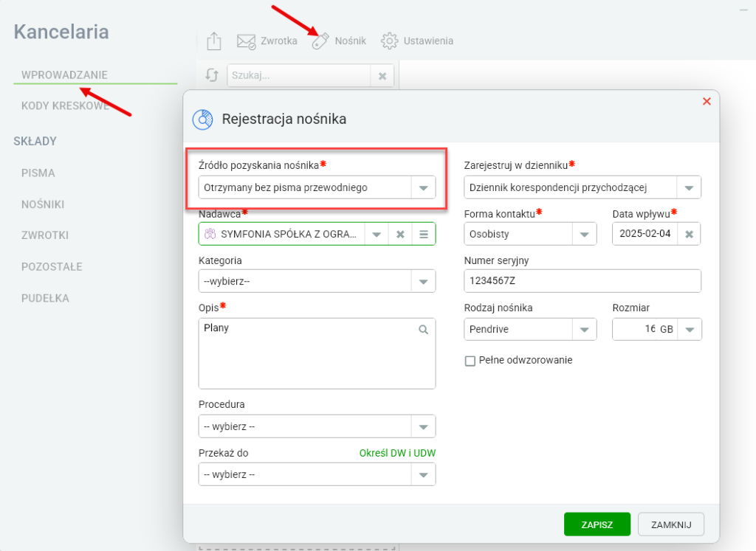Open the Nadawca list menu icon
756x551 pixels.
pyautogui.click(x=423, y=234)
